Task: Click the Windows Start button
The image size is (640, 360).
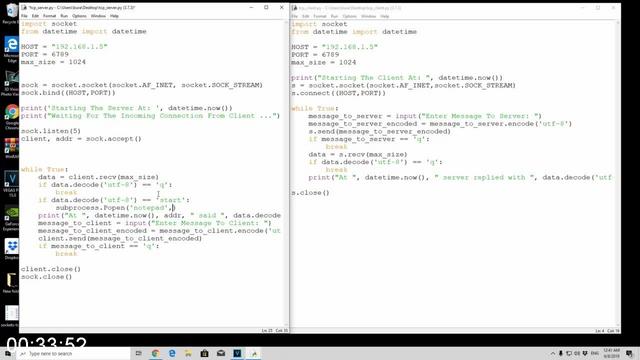Action: 7,353
